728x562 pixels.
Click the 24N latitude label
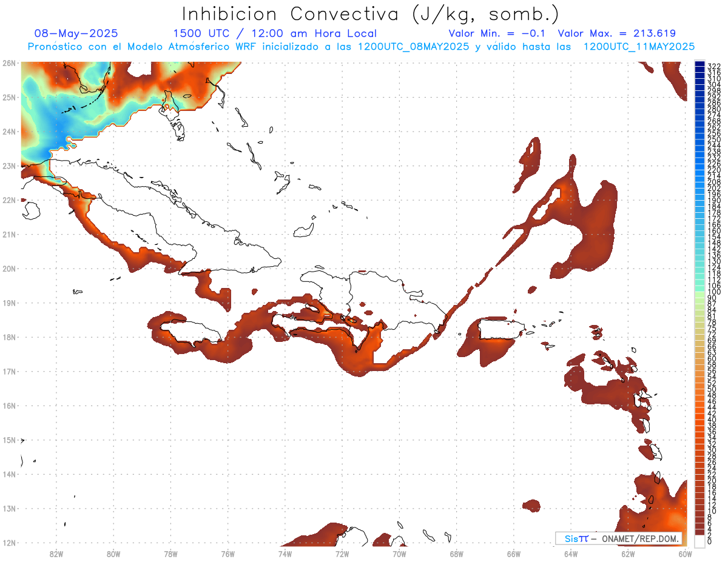point(8,132)
